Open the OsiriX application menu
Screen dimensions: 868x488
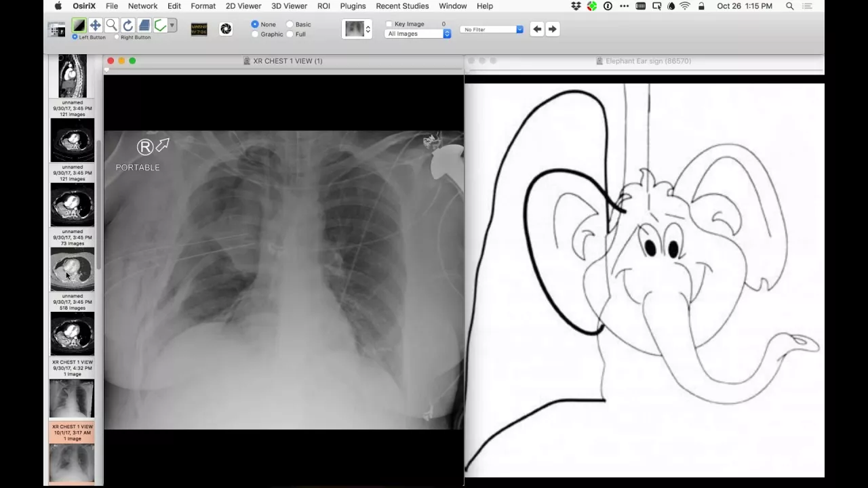[x=84, y=6]
